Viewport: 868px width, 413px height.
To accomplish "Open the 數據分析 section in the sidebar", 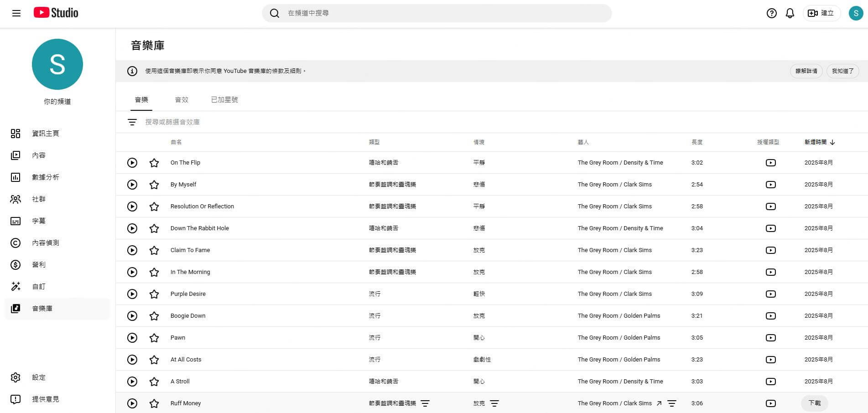I will pos(45,177).
